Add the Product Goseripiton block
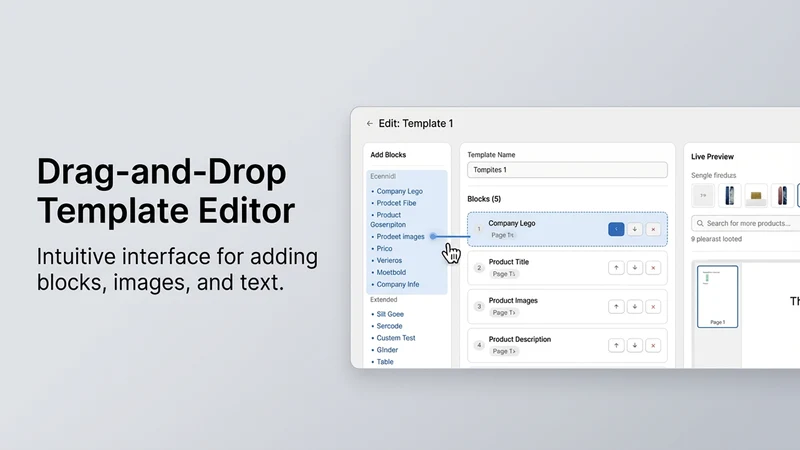800x450 pixels. (x=388, y=220)
